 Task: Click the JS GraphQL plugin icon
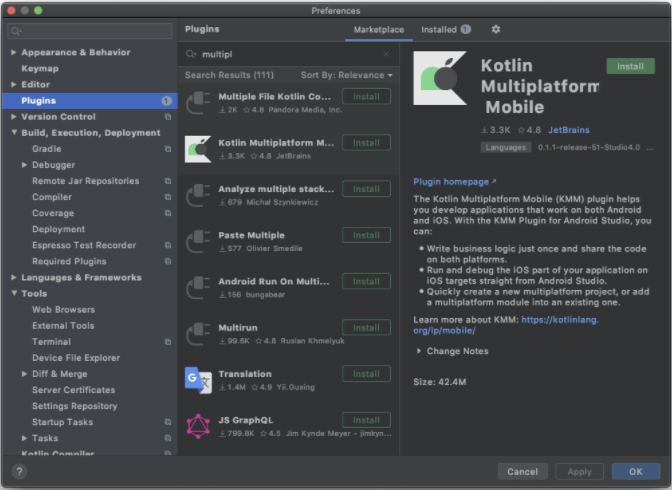point(198,426)
